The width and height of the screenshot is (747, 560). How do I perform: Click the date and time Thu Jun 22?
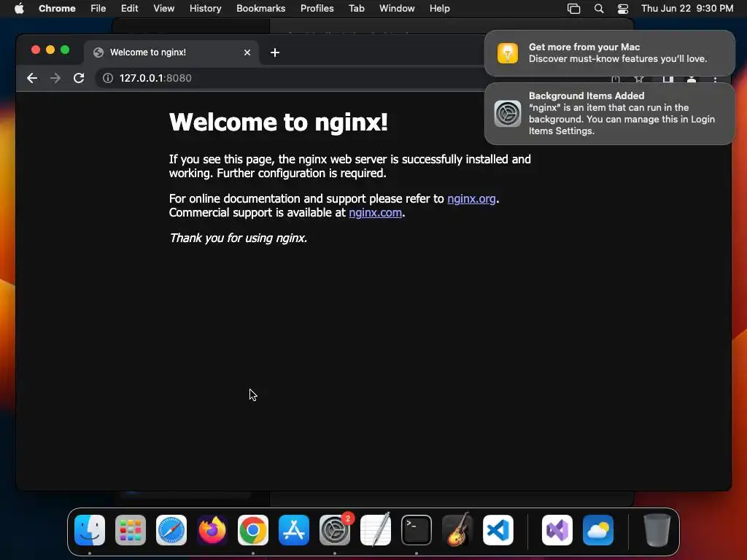[687, 9]
